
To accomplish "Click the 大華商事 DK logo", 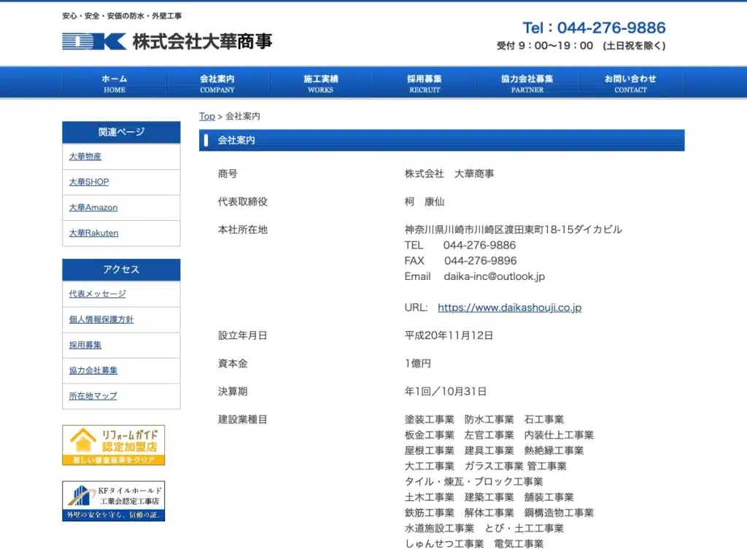I will (167, 42).
